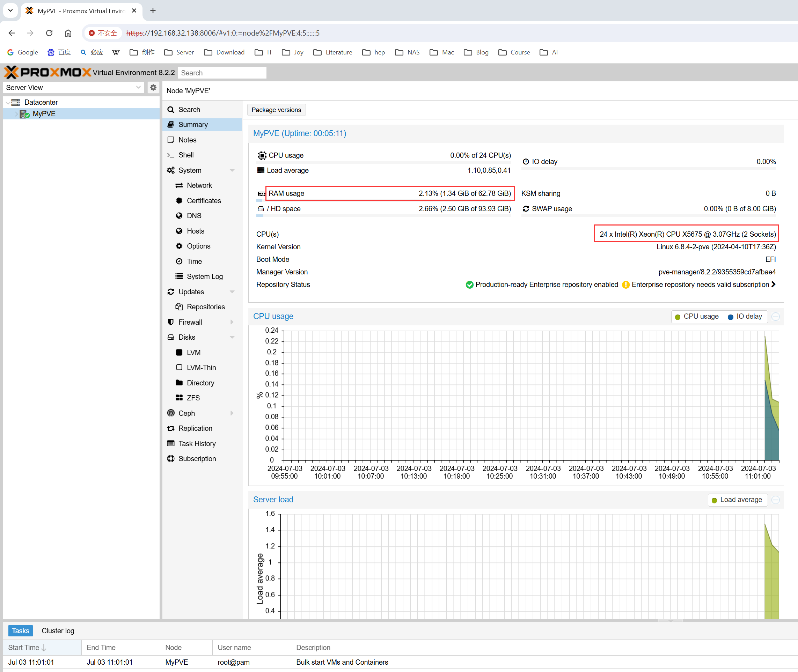Screen dimensions: 798x672
Task: Collapse the Datacenter tree node
Action: 8,102
